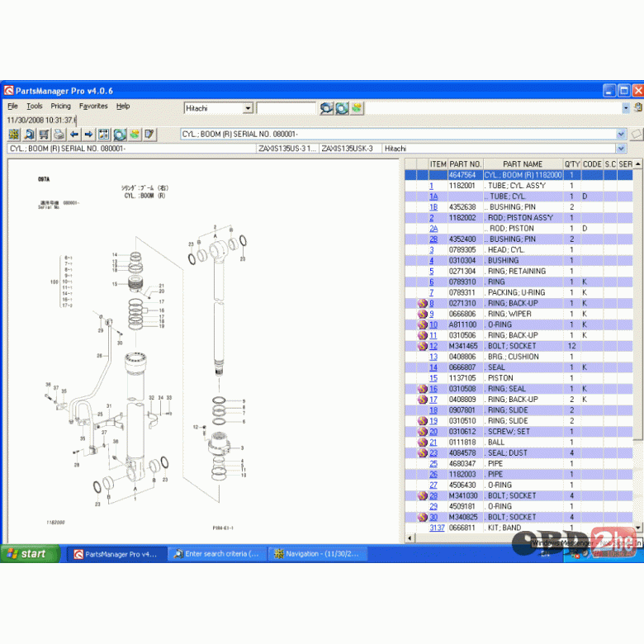Select the ZAXIS135USK-3 breadcrumb segment

[x=350, y=149]
